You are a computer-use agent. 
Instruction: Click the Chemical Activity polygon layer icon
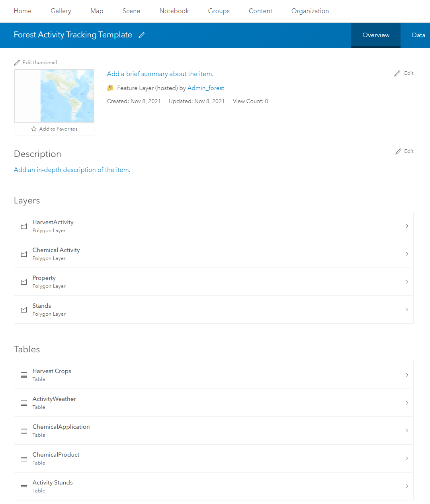24,254
